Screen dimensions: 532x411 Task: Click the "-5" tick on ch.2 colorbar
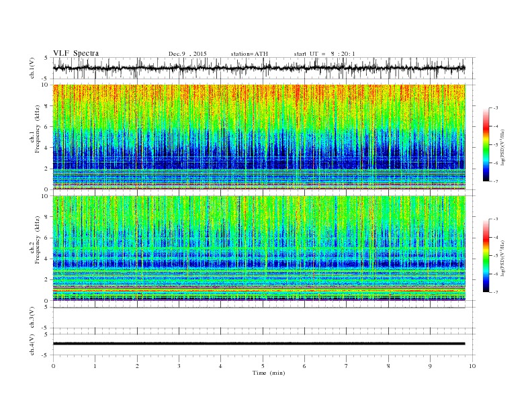point(495,256)
